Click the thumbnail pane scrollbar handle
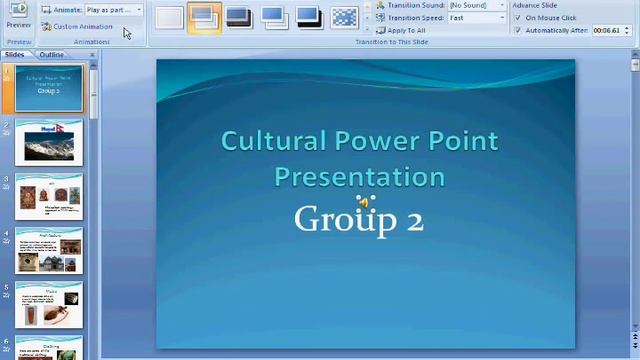The height and width of the screenshot is (360, 640). tap(93, 95)
